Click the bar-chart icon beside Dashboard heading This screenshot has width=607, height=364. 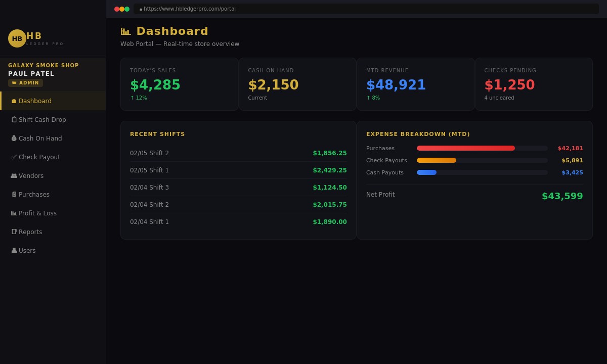click(x=125, y=31)
